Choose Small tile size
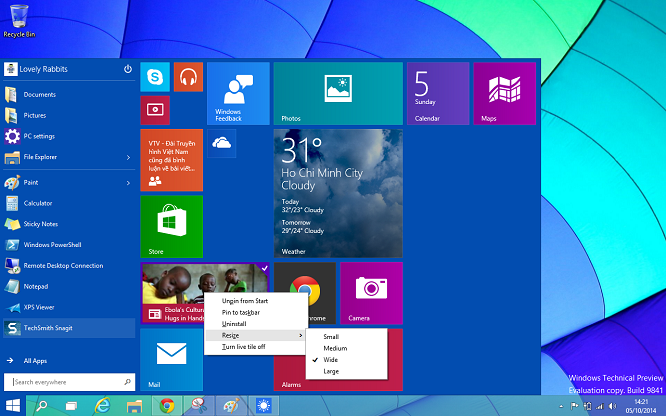Image resolution: width=666 pixels, height=416 pixels. coord(347,337)
